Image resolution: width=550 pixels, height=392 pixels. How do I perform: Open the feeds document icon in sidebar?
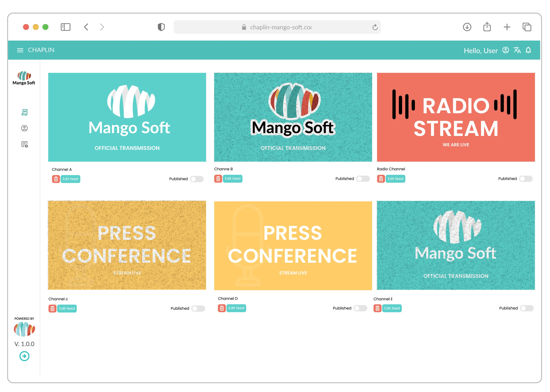point(24,112)
